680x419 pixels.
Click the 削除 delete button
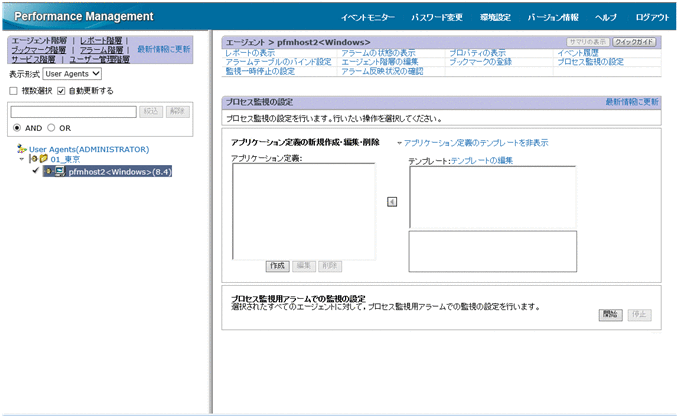click(x=330, y=266)
